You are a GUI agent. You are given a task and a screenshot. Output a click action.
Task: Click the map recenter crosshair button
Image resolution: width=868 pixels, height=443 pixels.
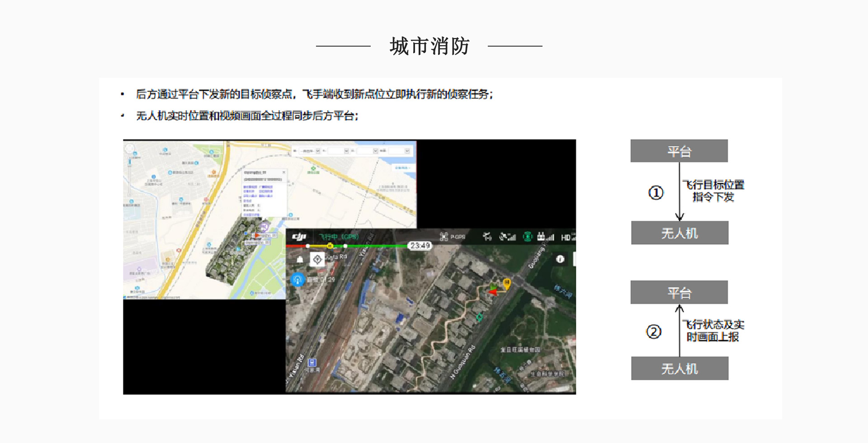pos(317,259)
